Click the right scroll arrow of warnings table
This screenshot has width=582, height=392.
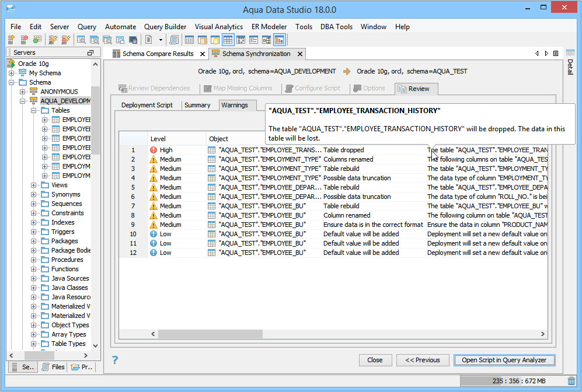coord(543,334)
